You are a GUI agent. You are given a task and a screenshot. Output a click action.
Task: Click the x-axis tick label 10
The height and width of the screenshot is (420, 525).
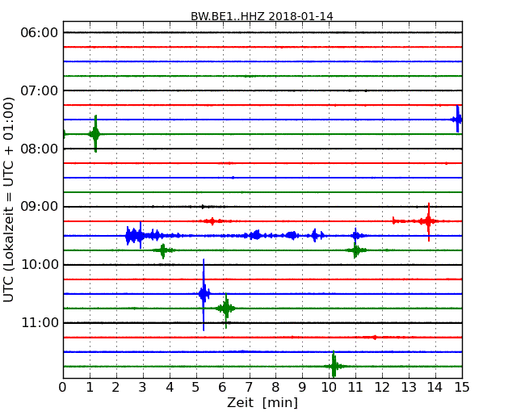[329, 387]
